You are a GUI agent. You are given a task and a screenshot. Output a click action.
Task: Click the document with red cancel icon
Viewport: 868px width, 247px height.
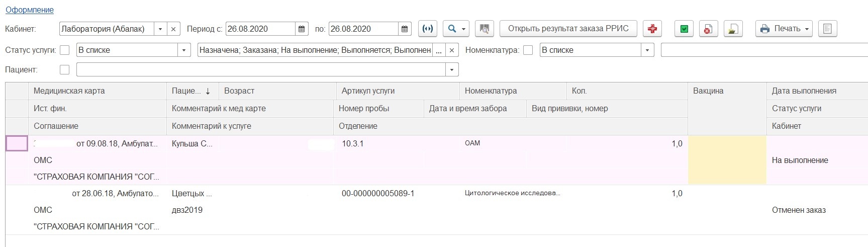coord(708,29)
